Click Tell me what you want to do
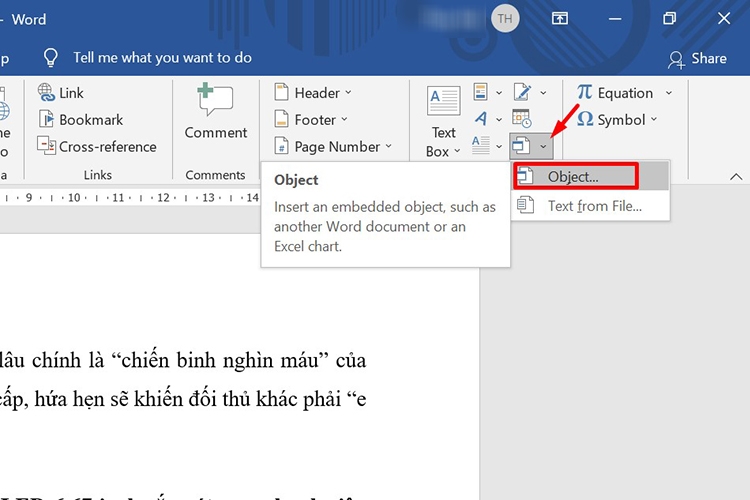 [x=162, y=58]
